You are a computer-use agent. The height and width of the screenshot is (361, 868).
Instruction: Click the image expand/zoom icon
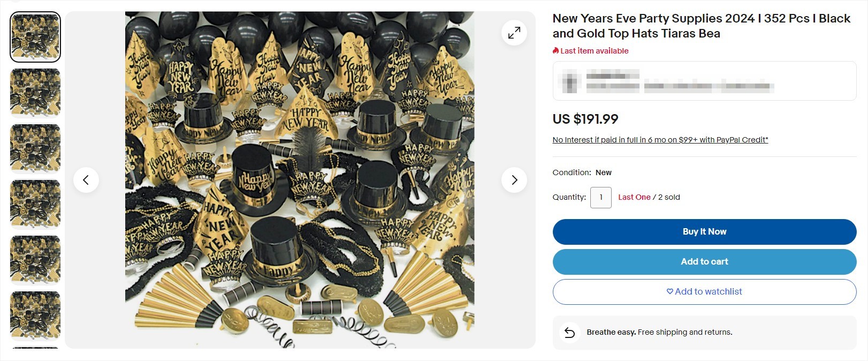coord(514,32)
